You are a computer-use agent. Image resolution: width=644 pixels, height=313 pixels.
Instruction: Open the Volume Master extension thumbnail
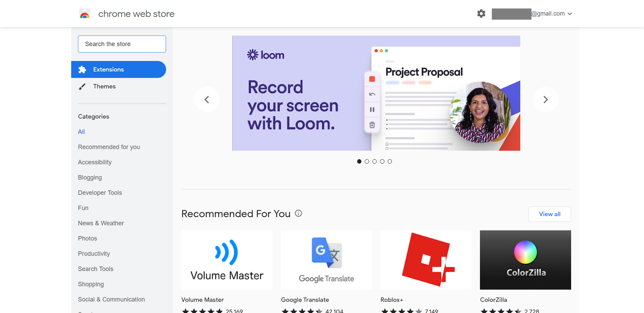pyautogui.click(x=227, y=260)
